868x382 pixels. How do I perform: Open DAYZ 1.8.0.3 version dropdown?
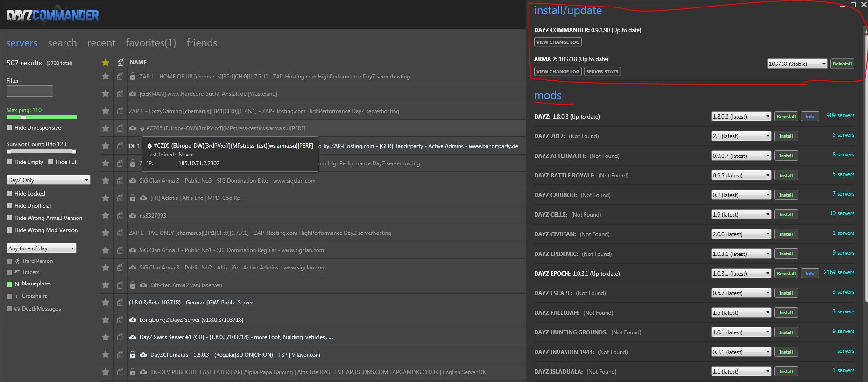click(x=741, y=116)
